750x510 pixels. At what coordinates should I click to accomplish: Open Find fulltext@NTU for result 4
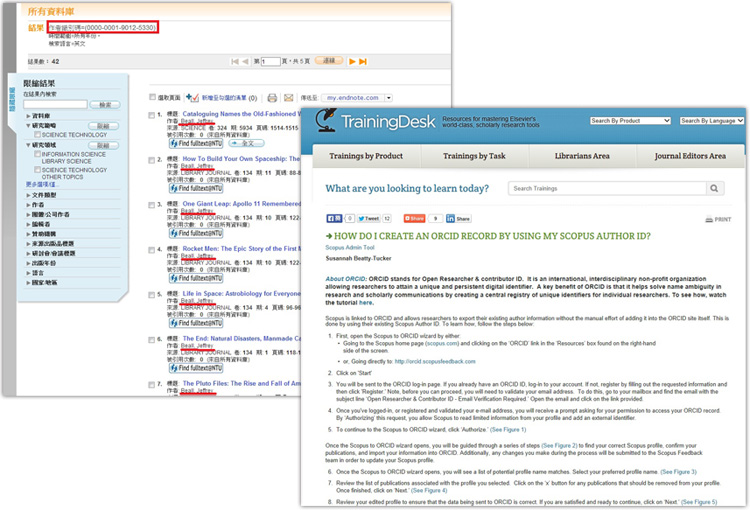[x=196, y=278]
